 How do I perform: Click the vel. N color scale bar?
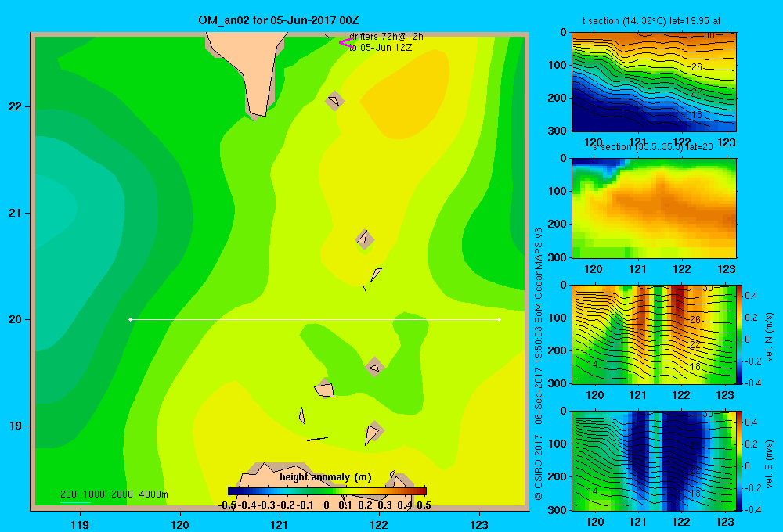739,334
